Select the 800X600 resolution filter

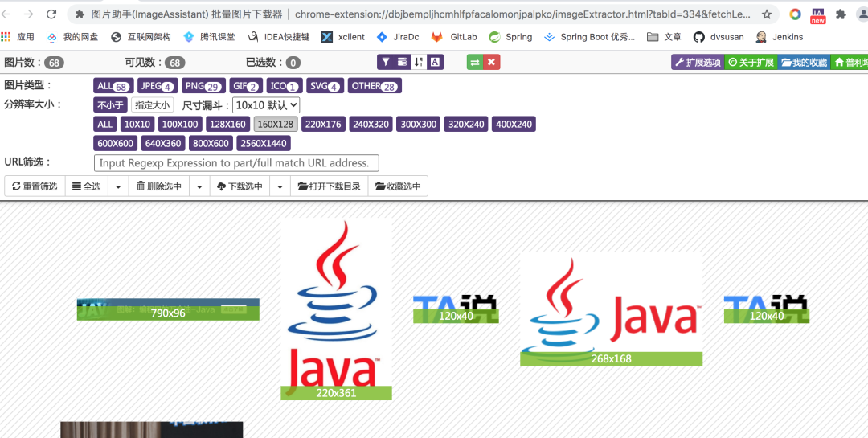click(x=211, y=143)
